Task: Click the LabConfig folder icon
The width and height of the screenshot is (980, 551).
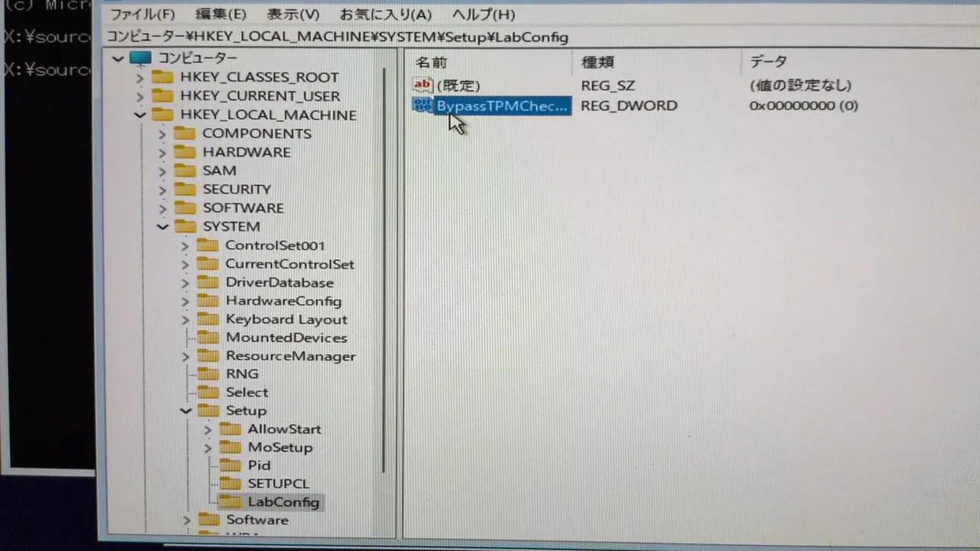Action: click(x=230, y=502)
